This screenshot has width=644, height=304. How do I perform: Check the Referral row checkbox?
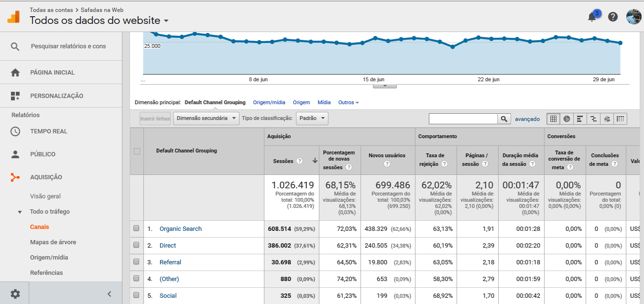[x=136, y=262]
